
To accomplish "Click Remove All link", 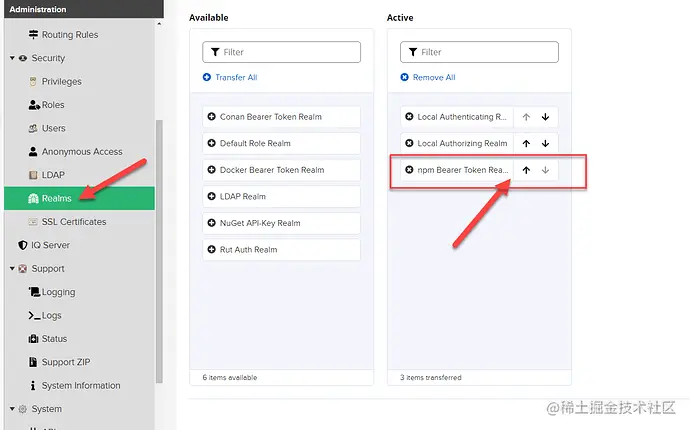I will click(x=428, y=77).
